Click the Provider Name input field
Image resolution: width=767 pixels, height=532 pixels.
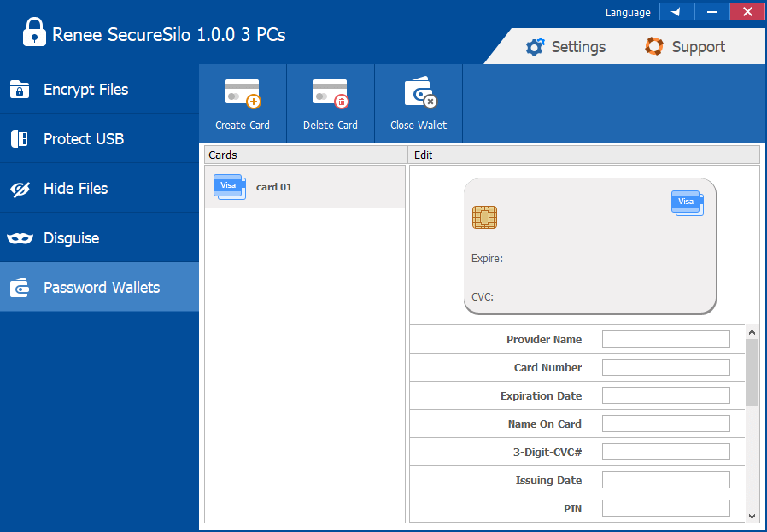click(665, 340)
